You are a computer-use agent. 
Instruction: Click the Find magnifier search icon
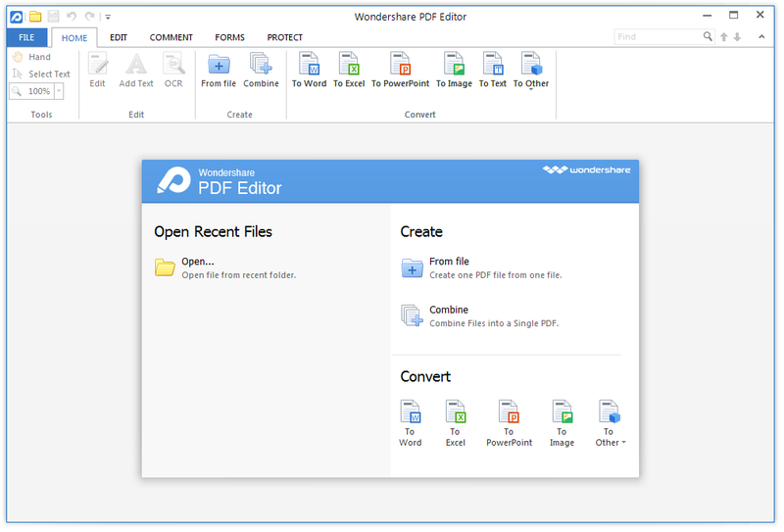(x=708, y=36)
